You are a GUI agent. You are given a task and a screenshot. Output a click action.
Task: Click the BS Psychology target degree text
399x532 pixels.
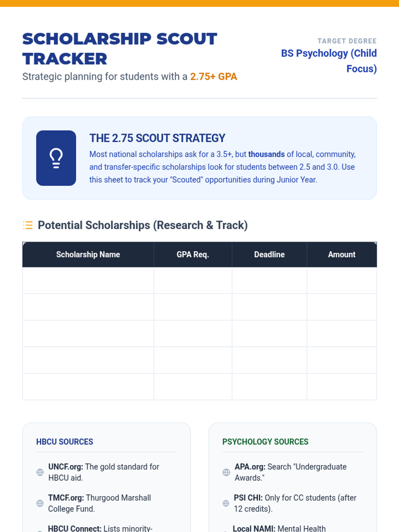click(x=329, y=61)
